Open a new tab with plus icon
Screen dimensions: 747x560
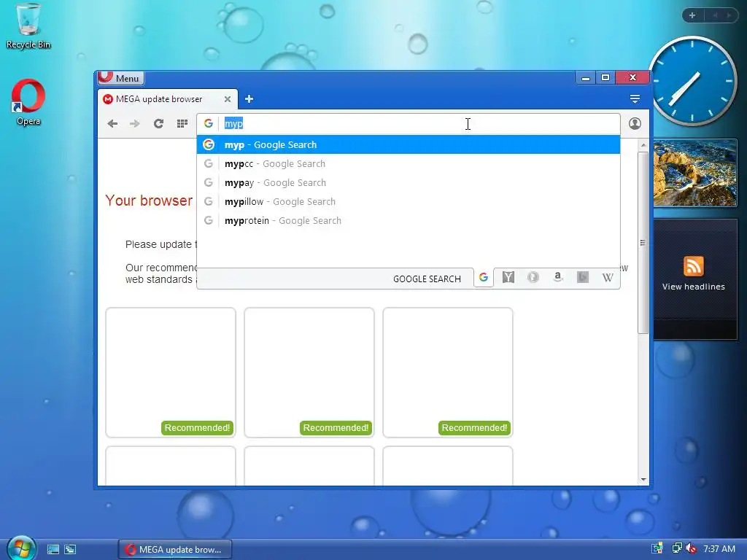coord(249,99)
